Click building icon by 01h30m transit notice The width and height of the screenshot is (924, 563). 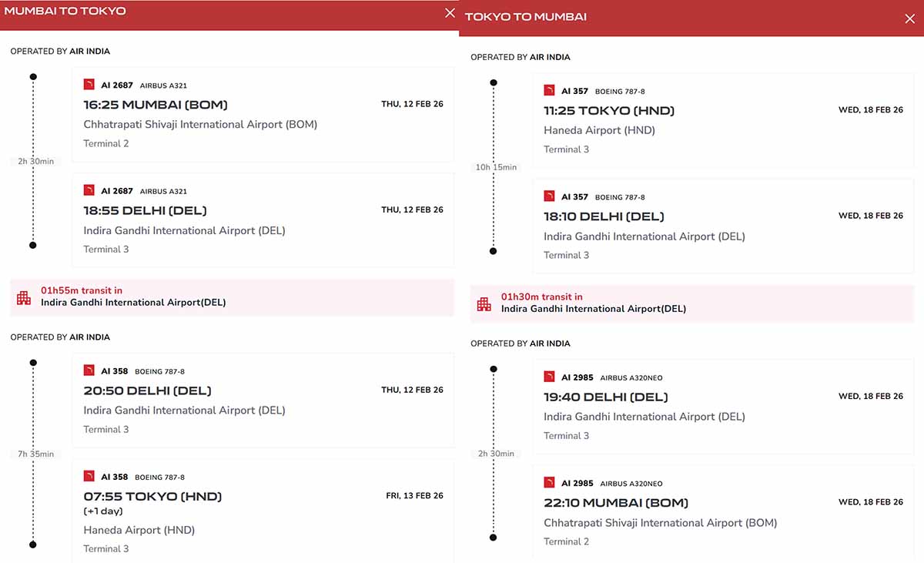point(484,303)
